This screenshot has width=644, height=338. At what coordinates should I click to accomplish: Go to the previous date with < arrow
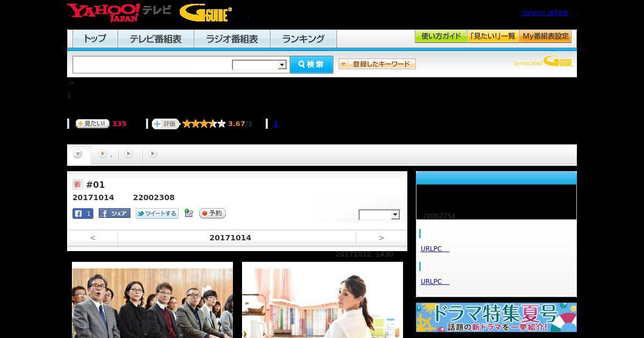tap(92, 238)
